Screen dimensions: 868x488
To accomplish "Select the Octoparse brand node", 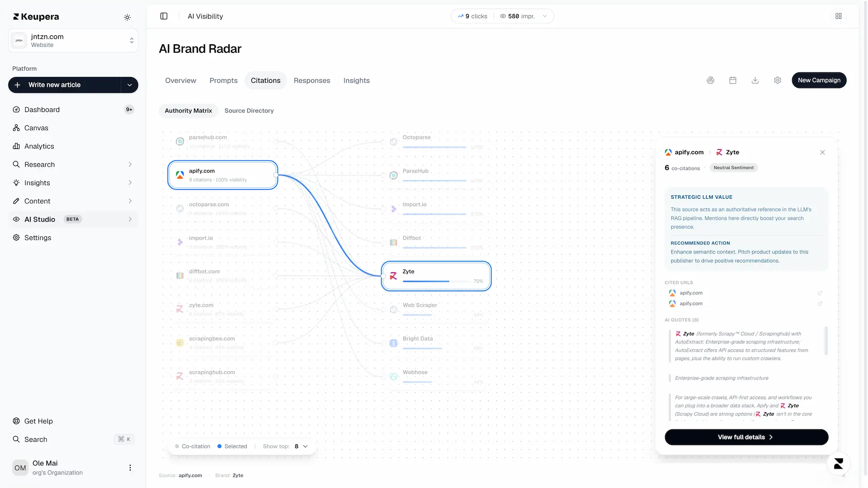I will coord(436,141).
